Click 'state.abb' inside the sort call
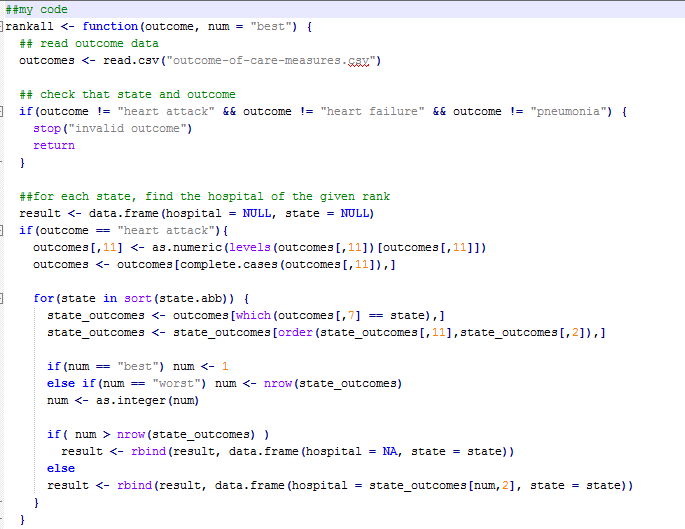The height and width of the screenshot is (529, 685). [x=190, y=299]
